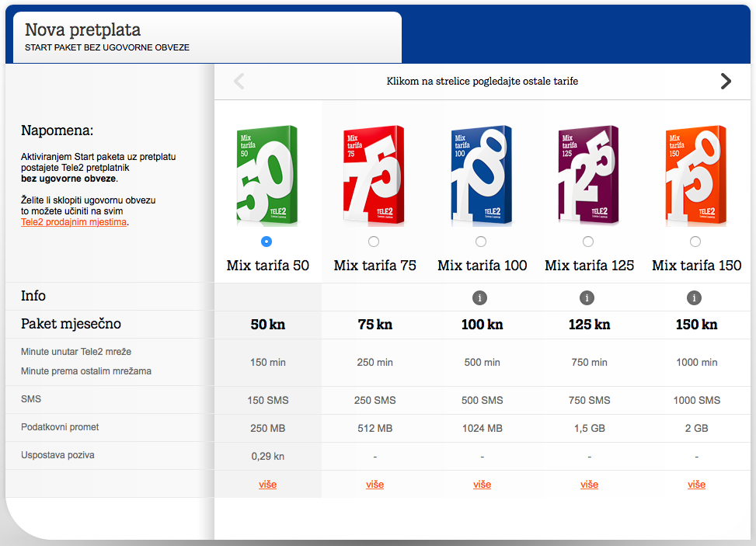The height and width of the screenshot is (546, 756).
Task: Select the Nova pretplata tab
Action: point(207,38)
